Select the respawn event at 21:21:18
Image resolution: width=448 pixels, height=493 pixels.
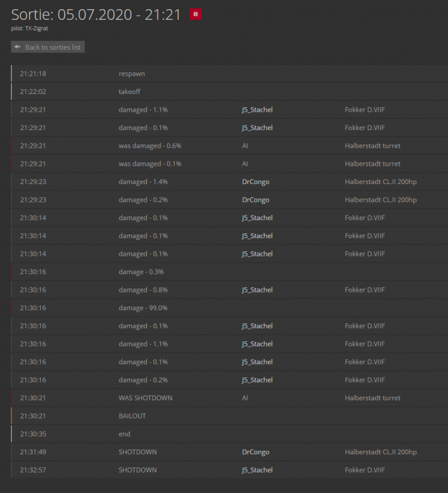pos(131,74)
